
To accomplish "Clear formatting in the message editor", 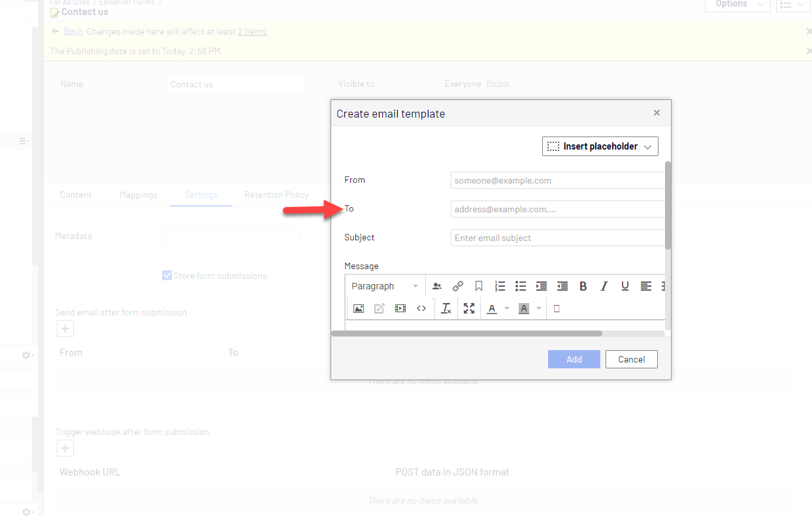I will tap(446, 308).
